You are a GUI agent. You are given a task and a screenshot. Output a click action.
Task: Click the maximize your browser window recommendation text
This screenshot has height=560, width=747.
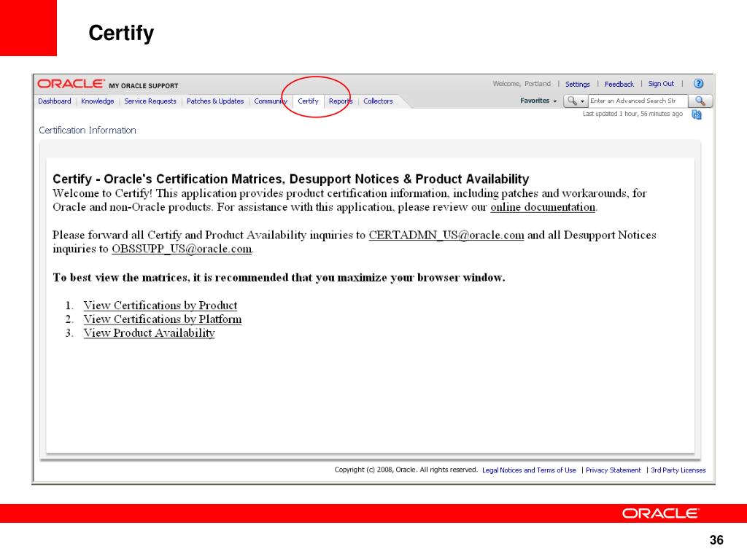(279, 278)
